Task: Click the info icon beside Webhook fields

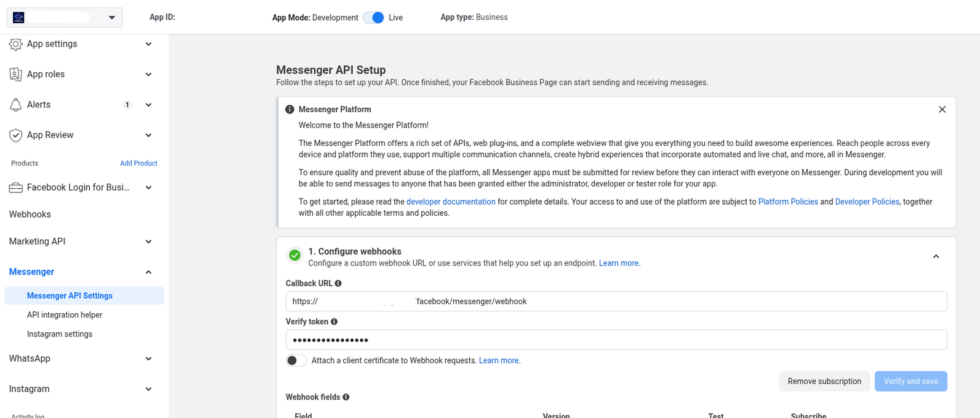Action: click(346, 397)
